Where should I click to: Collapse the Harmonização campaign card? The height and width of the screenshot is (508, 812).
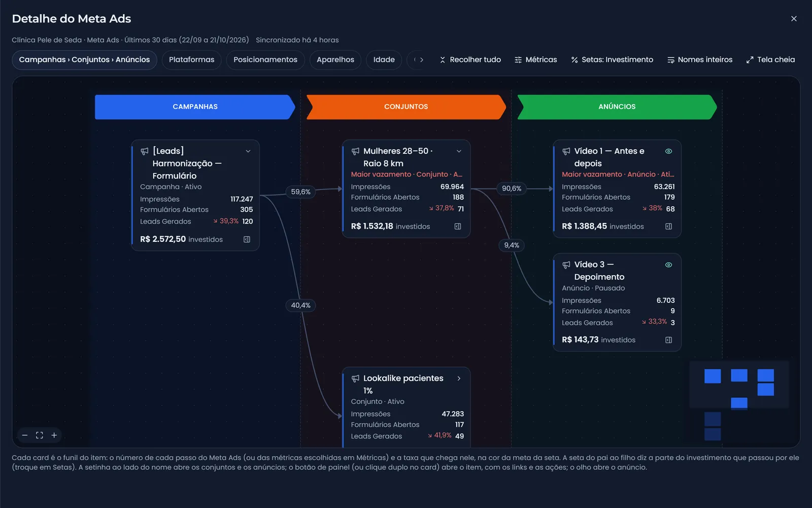point(248,151)
